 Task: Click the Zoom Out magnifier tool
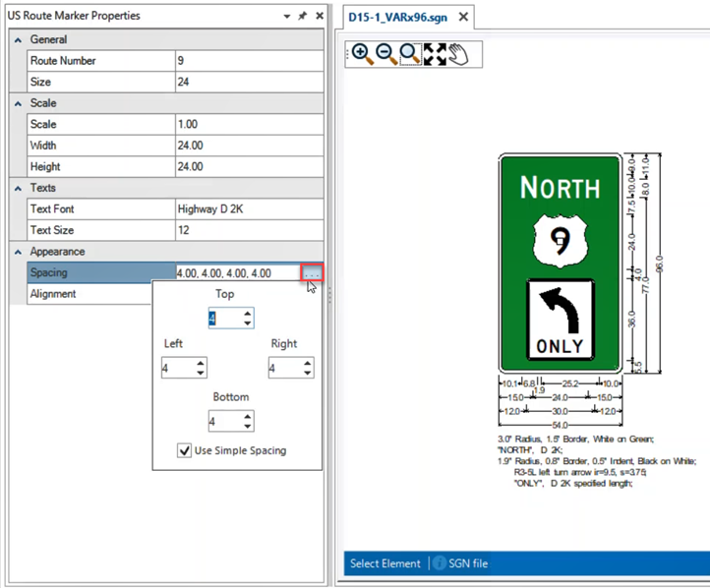pyautogui.click(x=385, y=54)
